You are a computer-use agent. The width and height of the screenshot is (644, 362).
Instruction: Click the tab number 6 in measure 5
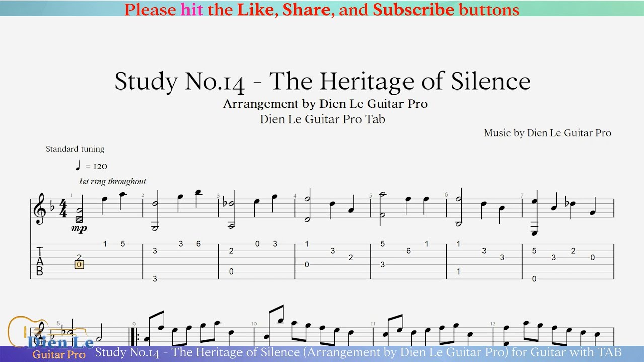pos(408,251)
